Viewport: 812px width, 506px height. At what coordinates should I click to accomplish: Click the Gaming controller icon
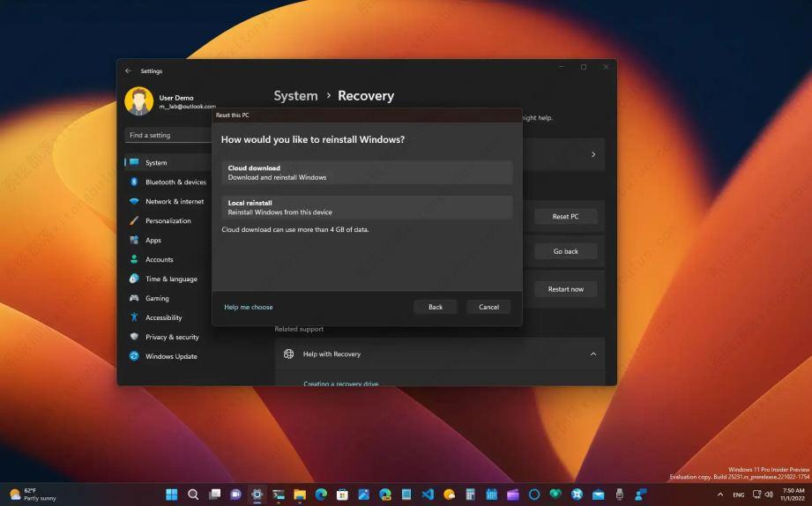pyautogui.click(x=134, y=298)
